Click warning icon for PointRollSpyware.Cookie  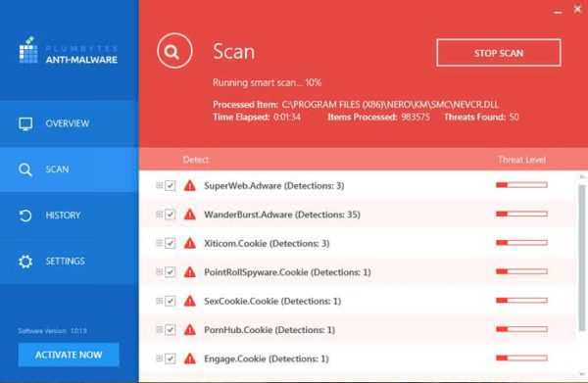(190, 272)
